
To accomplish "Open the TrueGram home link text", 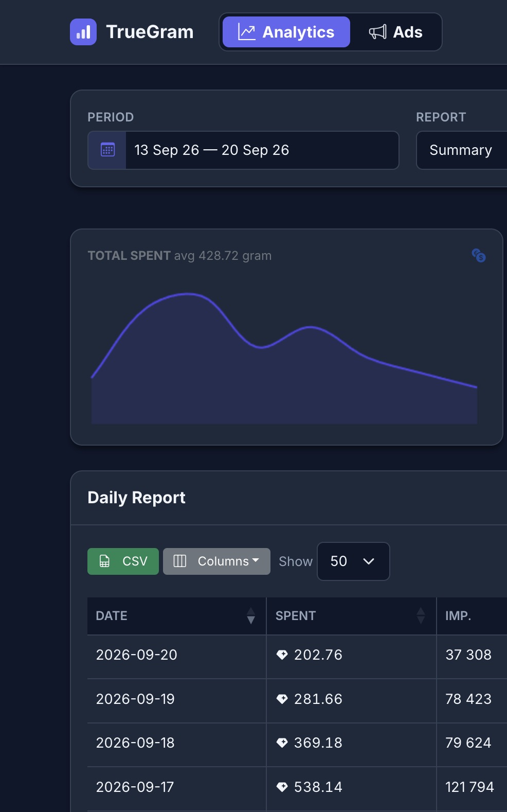I will 150,32.
